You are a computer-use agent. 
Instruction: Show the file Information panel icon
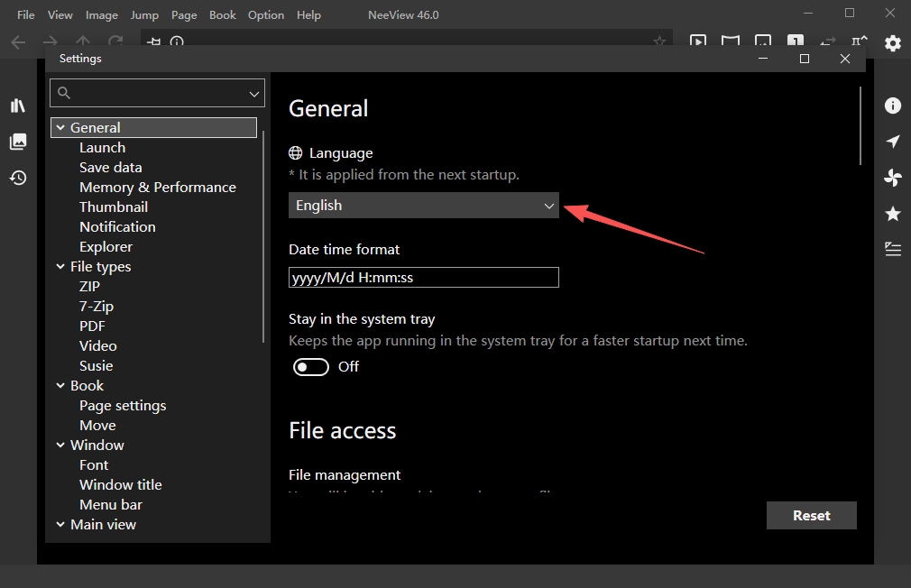pos(892,106)
